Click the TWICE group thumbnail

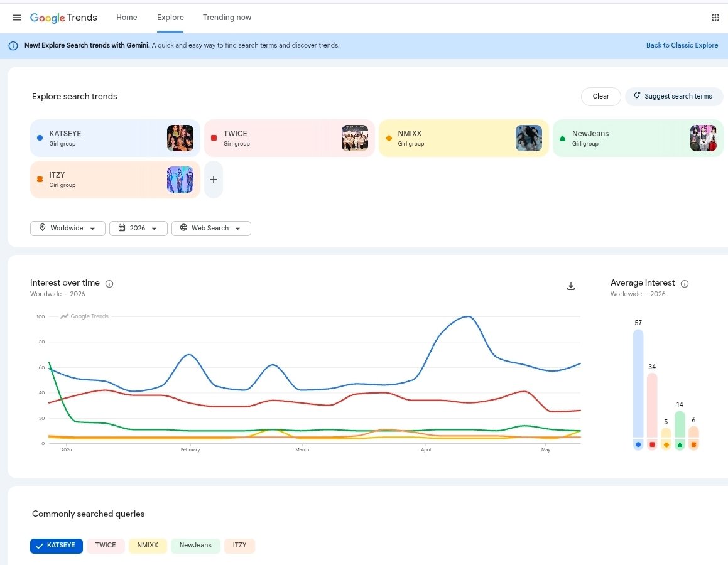point(355,137)
